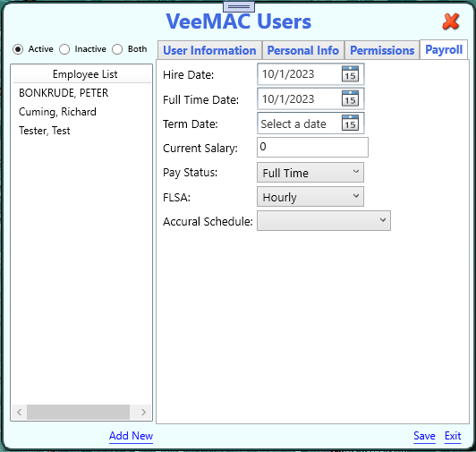This screenshot has width=476, height=452.
Task: Switch to the Personal Info tab
Action: pyautogui.click(x=303, y=50)
